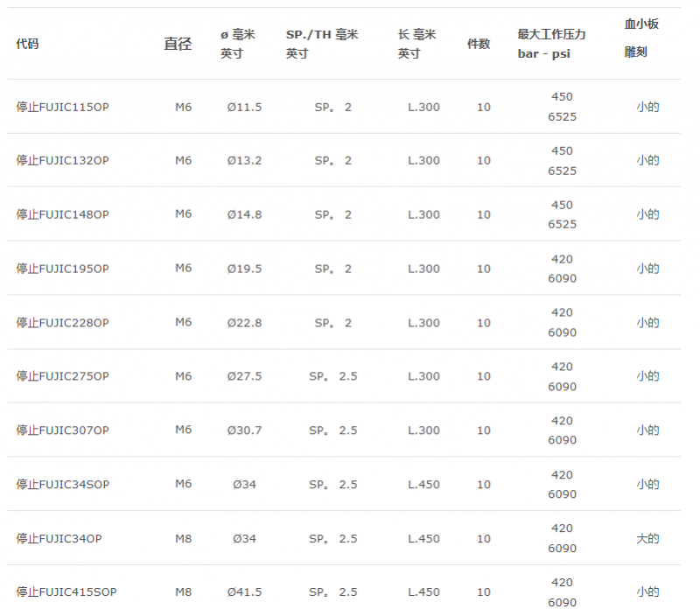
Task: Select the 停止FUJIC34OP row code
Action: coord(59,538)
